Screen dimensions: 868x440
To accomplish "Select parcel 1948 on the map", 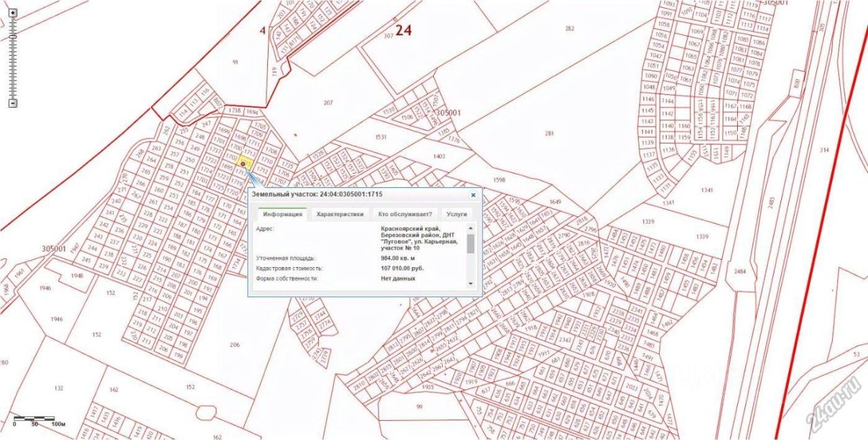I will click(x=76, y=276).
